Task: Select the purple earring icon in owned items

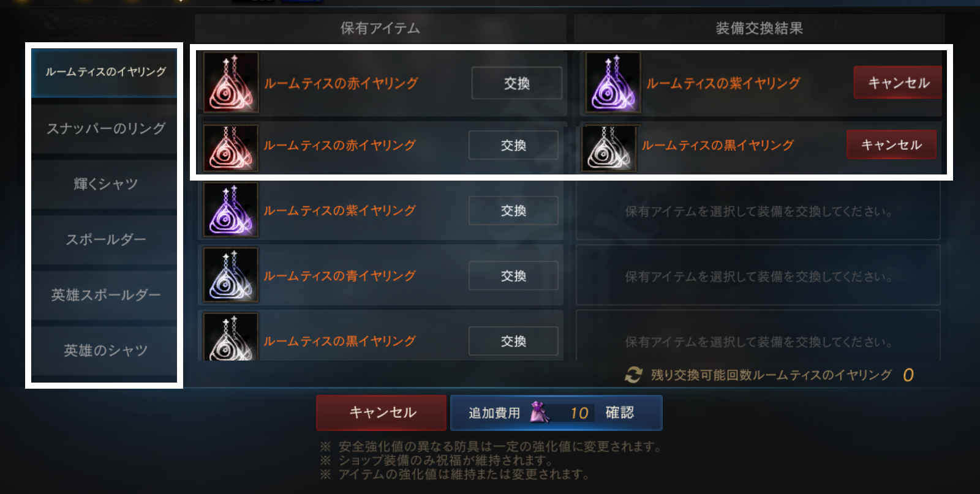Action: (x=231, y=210)
